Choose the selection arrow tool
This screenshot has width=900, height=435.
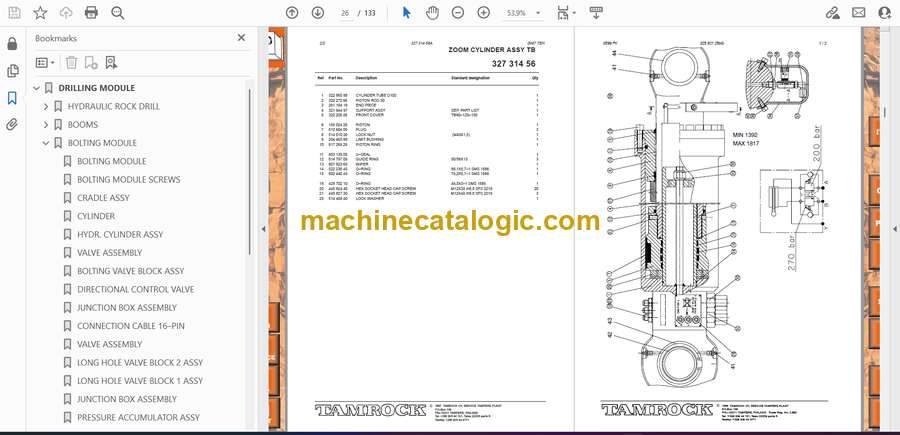406,13
